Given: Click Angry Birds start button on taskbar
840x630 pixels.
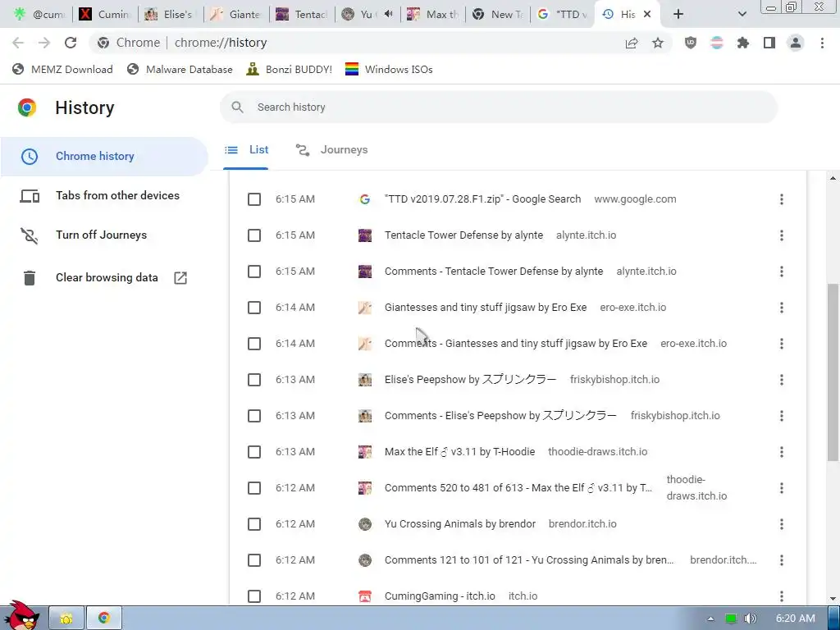Looking at the screenshot, I should [21, 615].
